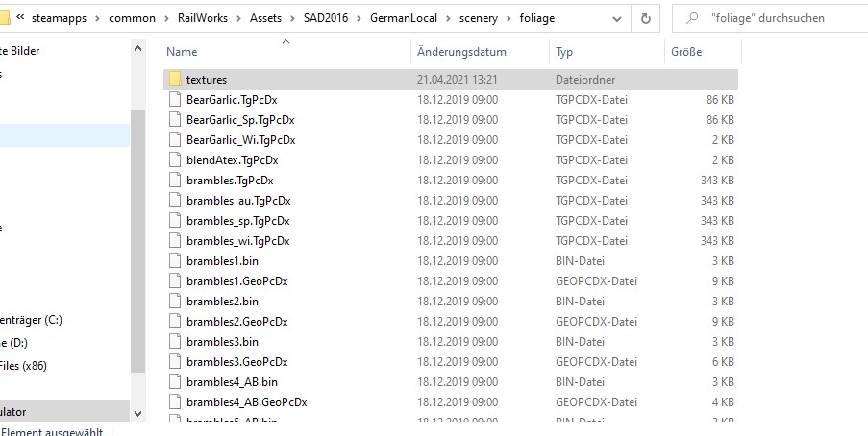This screenshot has width=868, height=436.
Task: Expand the hidden breadcrumb path chevrons
Action: pos(19,18)
